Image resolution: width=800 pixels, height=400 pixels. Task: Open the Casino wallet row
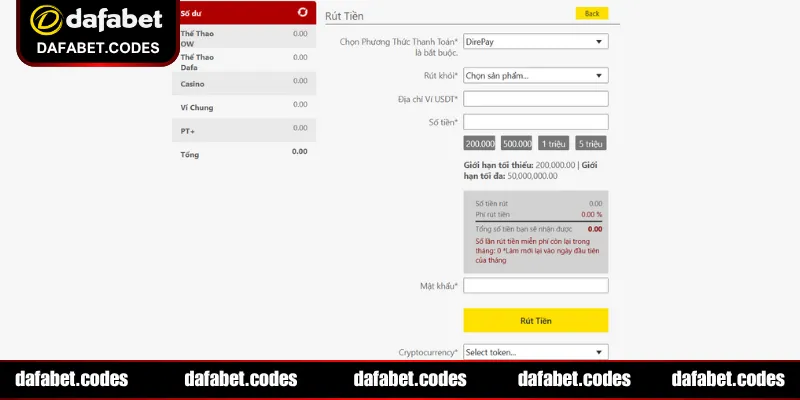pyautogui.click(x=244, y=84)
